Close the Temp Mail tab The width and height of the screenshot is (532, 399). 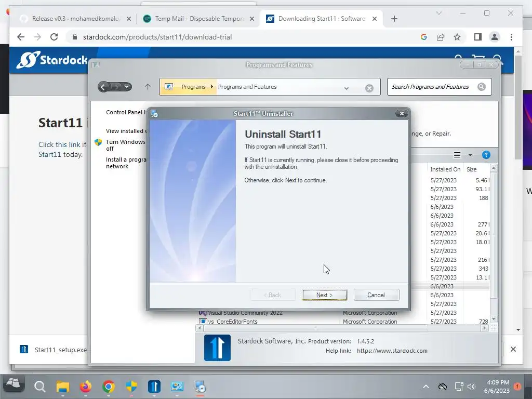[252, 19]
